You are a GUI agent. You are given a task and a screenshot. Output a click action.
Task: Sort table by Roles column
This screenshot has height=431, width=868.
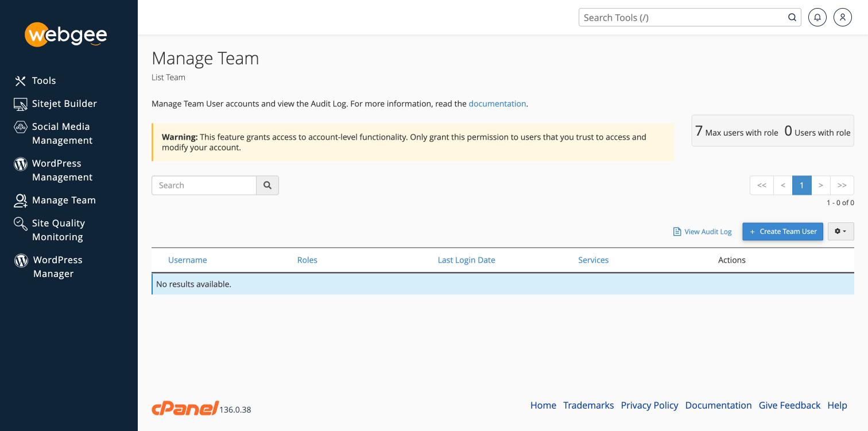click(307, 260)
